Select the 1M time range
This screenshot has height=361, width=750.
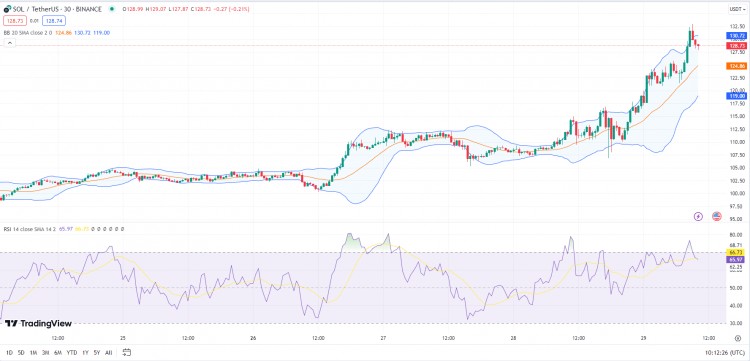tap(33, 352)
